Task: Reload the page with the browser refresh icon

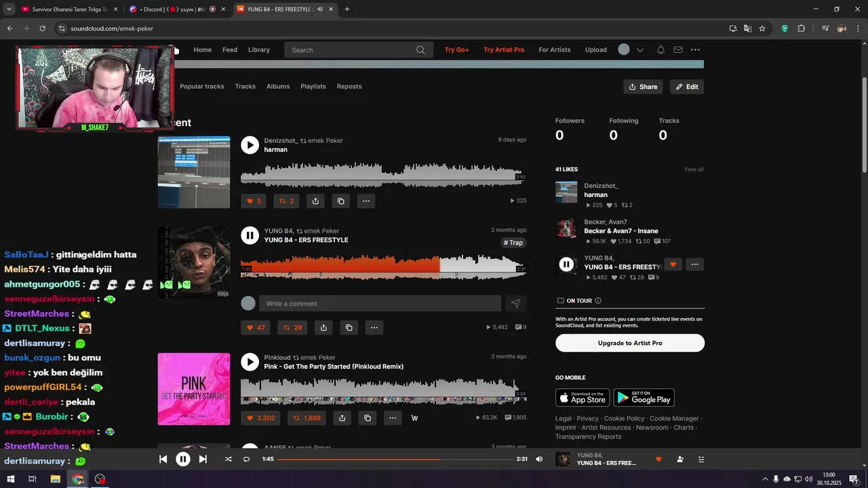Action: click(42, 28)
